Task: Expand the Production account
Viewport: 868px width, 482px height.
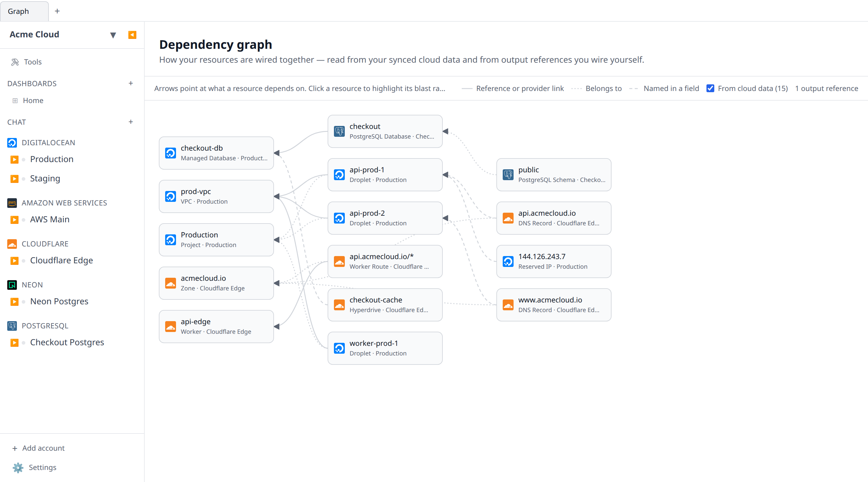Action: [x=14, y=159]
